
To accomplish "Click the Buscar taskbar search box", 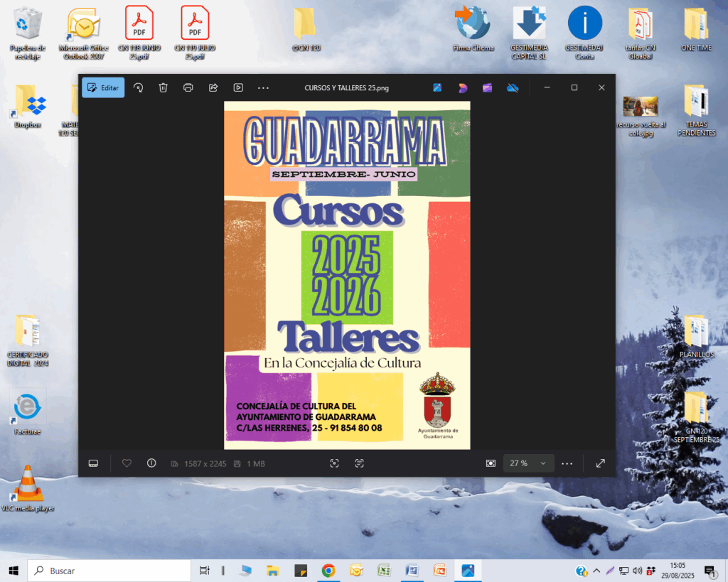I will (x=109, y=571).
